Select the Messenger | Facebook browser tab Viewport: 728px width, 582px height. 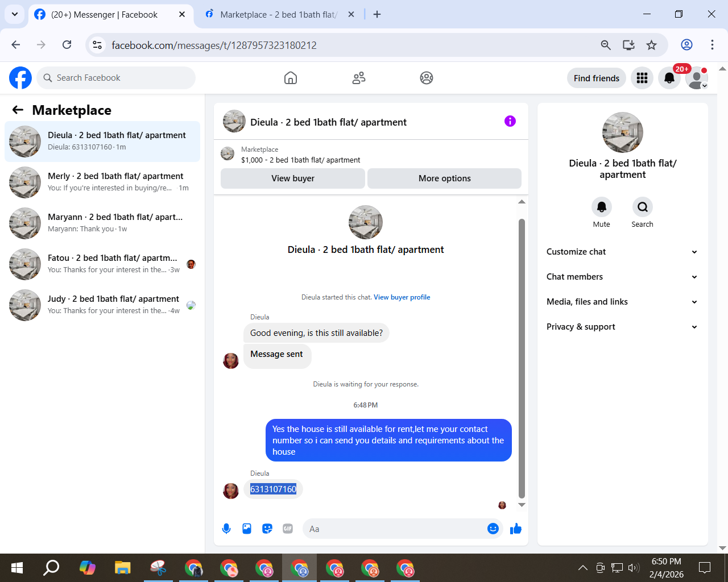pyautogui.click(x=104, y=15)
